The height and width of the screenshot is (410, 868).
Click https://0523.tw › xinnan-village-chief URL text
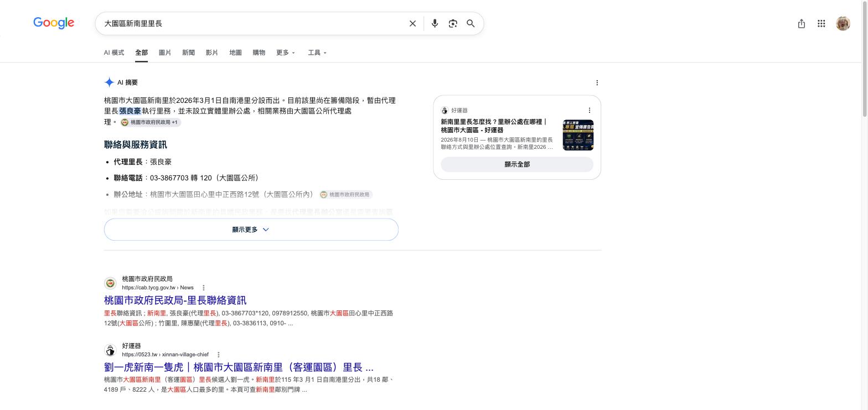[166, 355]
